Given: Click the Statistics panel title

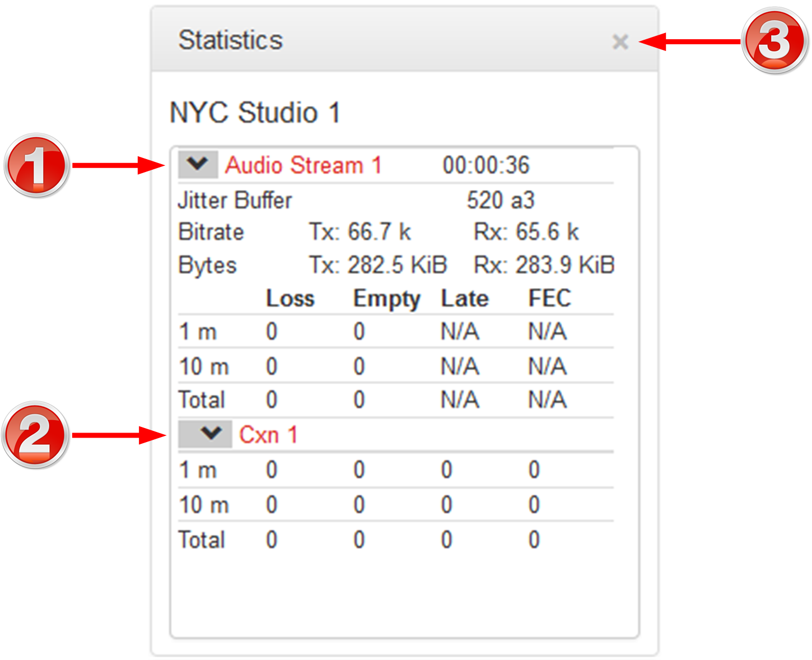Looking at the screenshot, I should 230,40.
